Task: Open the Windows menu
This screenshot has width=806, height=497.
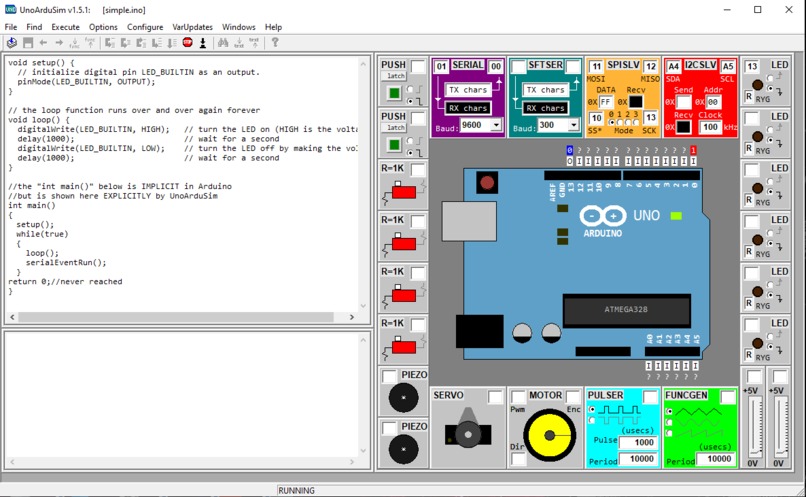Action: (239, 27)
